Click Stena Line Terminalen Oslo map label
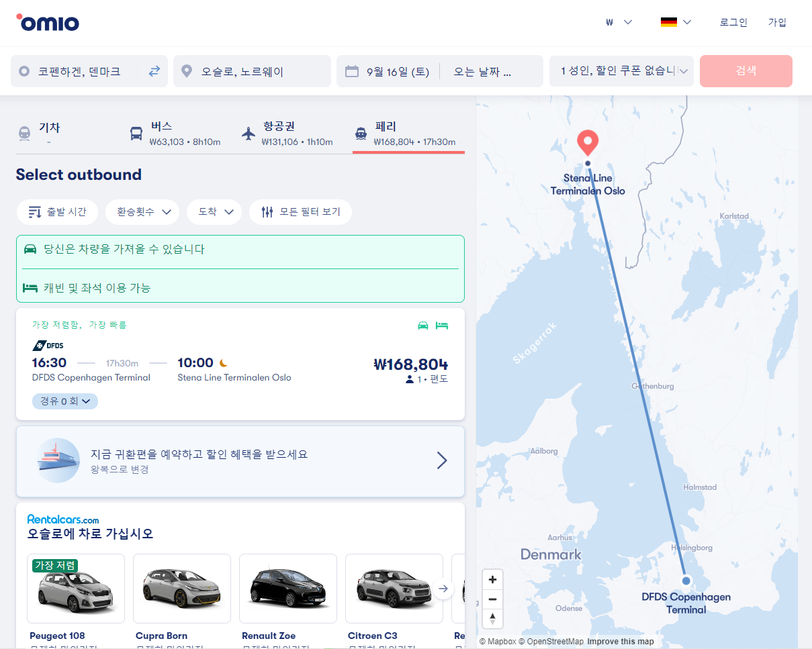 click(588, 185)
